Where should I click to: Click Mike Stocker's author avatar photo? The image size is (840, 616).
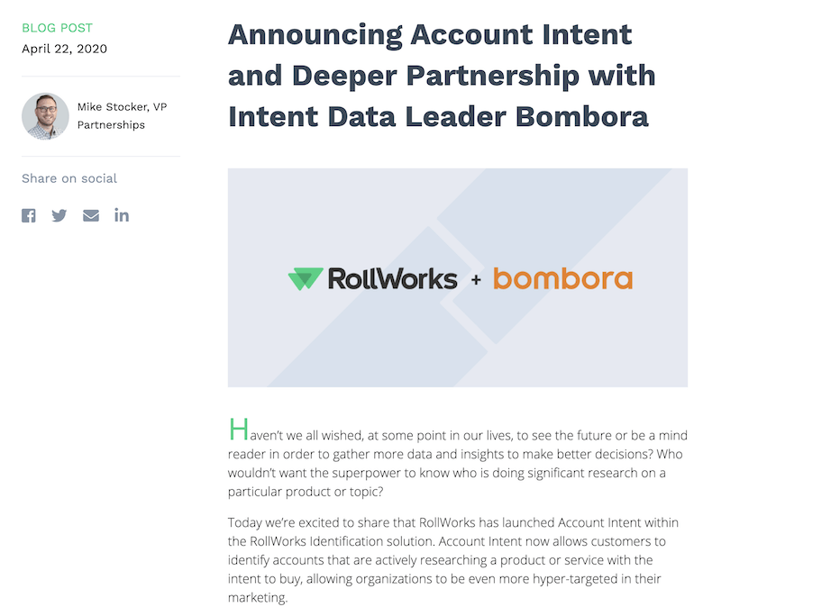[x=45, y=116]
